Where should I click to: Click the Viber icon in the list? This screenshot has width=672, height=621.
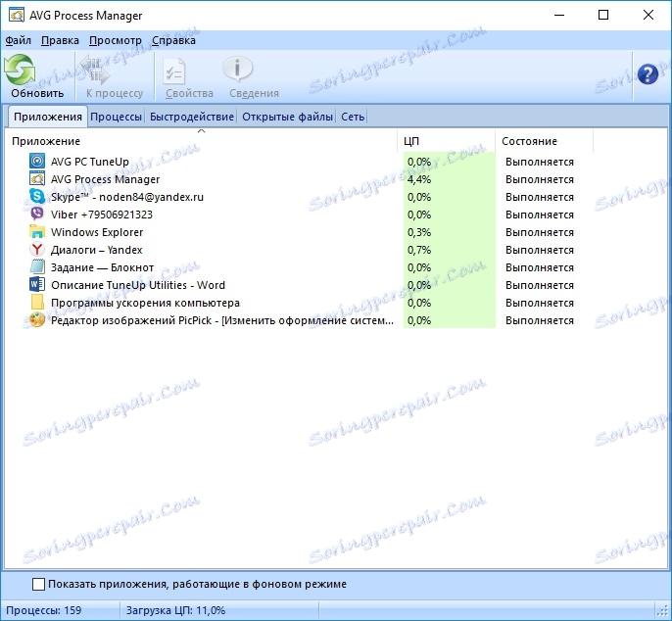37,214
